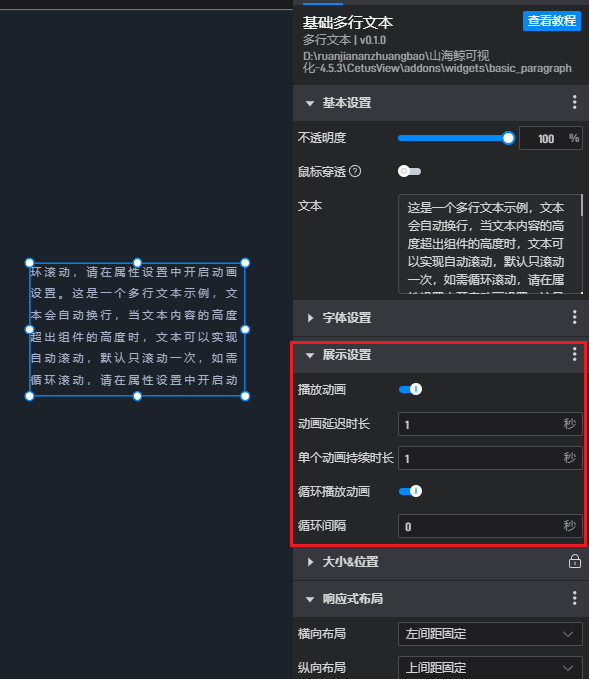Screen dimensions: 589x679
Task: Open more options menu for 展示设置
Action: point(574,354)
